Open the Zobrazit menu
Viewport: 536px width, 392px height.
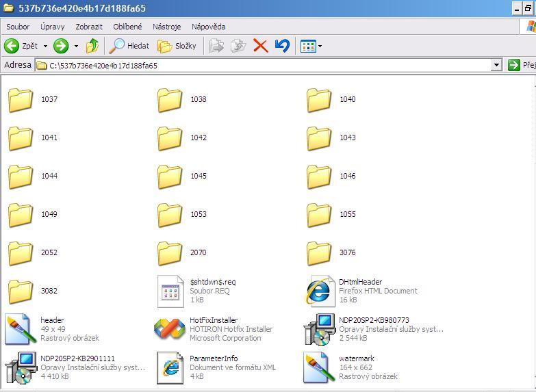click(89, 27)
